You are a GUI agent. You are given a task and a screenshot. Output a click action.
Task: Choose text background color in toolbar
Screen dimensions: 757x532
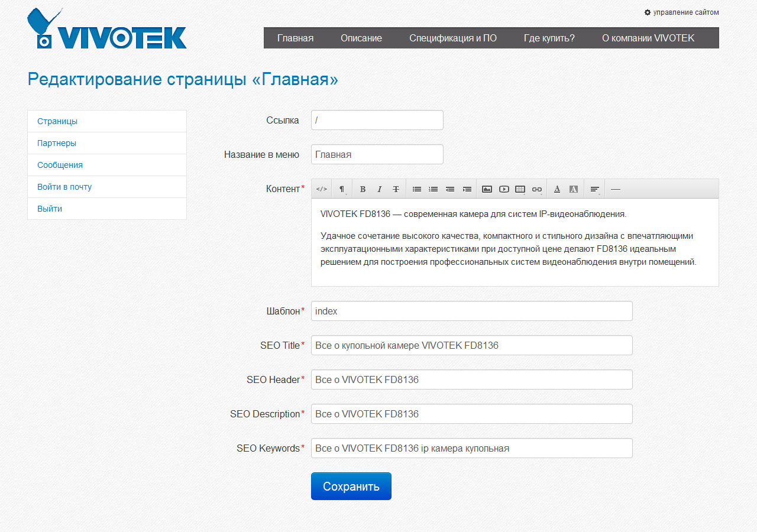573,189
